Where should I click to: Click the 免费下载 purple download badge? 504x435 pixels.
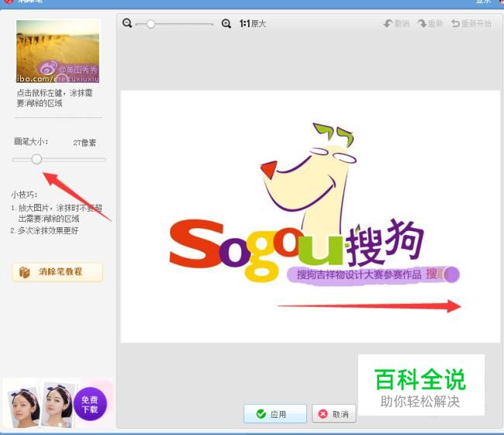tap(90, 404)
